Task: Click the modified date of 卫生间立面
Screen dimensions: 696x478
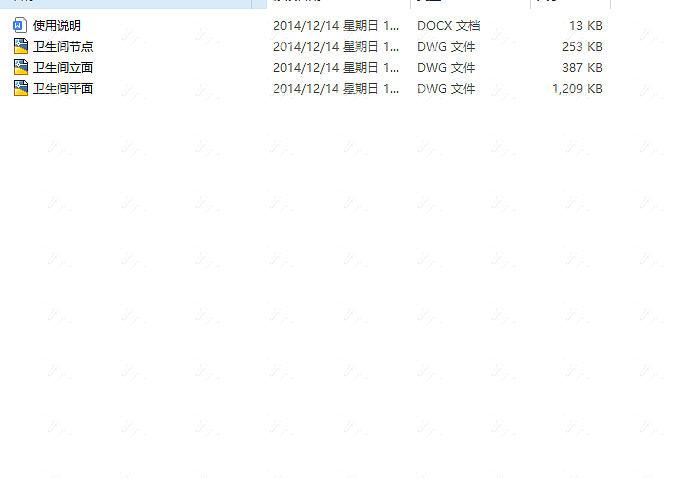Action: [x=336, y=67]
